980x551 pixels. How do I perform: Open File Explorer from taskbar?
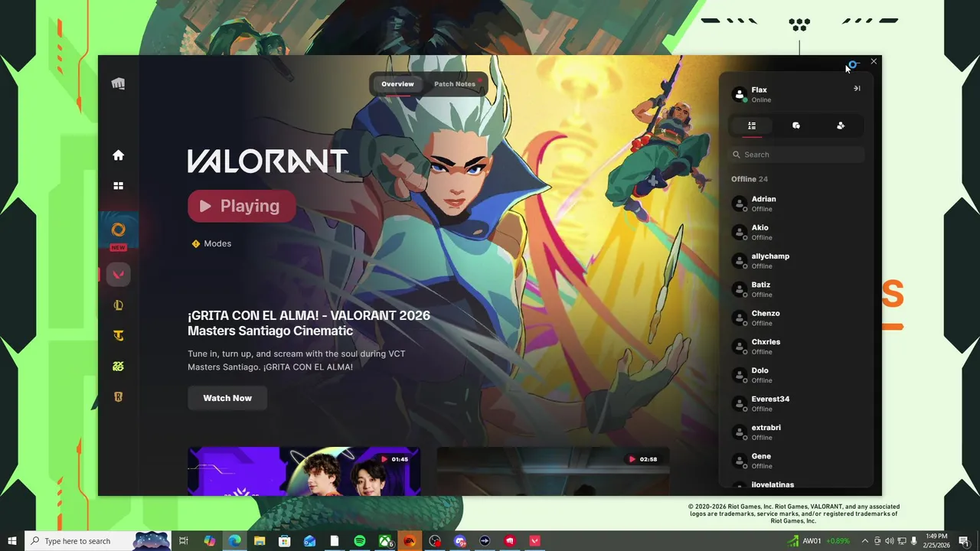pyautogui.click(x=260, y=541)
